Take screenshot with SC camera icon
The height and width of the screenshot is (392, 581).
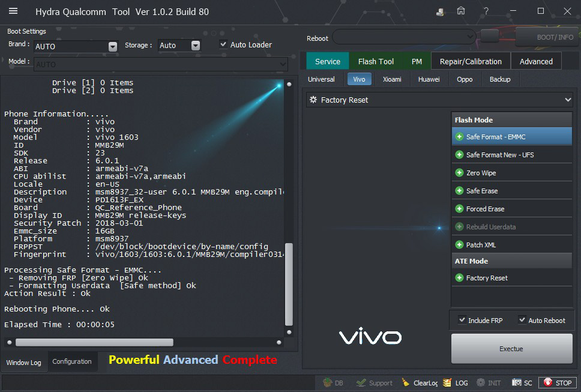[517, 382]
